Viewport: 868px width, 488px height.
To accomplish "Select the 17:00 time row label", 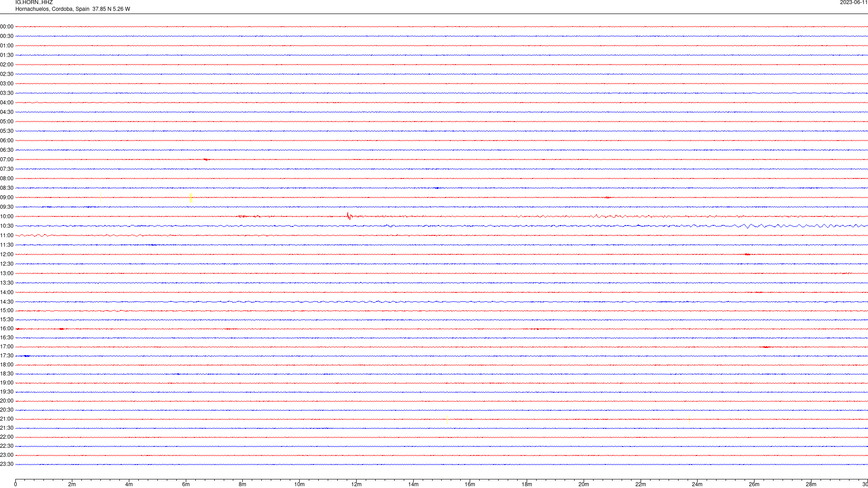I will point(7,347).
